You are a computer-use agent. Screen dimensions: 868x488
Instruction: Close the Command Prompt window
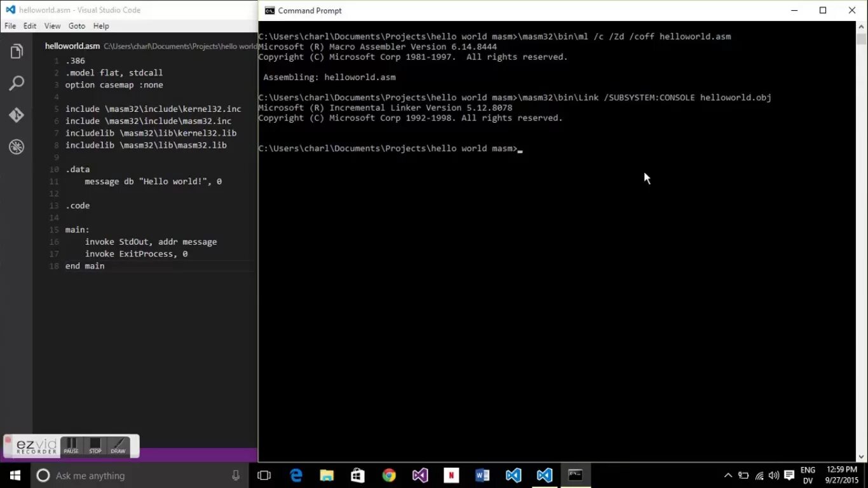852,10
